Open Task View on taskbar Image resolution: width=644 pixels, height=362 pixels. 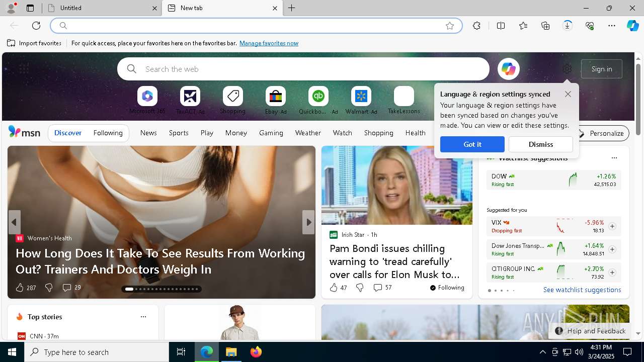pyautogui.click(x=181, y=352)
